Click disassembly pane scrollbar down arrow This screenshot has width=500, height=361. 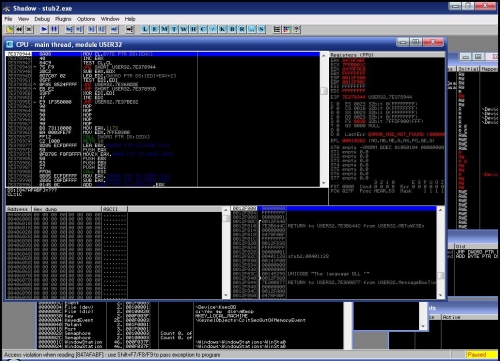click(323, 183)
